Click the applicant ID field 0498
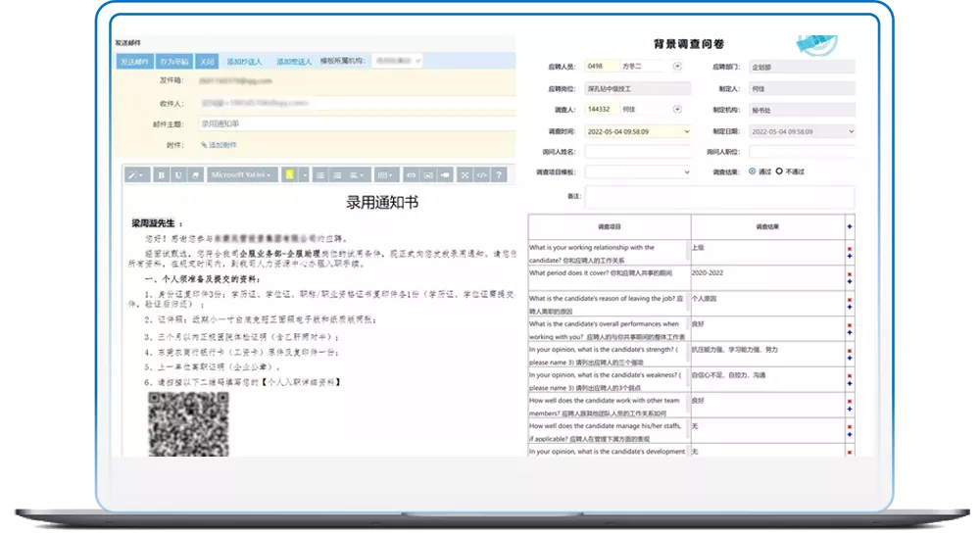 pos(602,67)
